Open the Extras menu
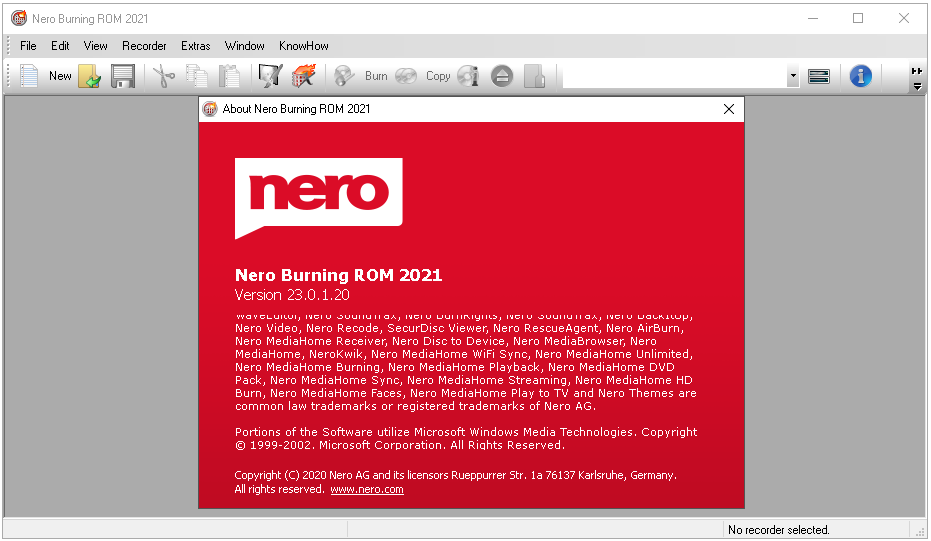 195,46
